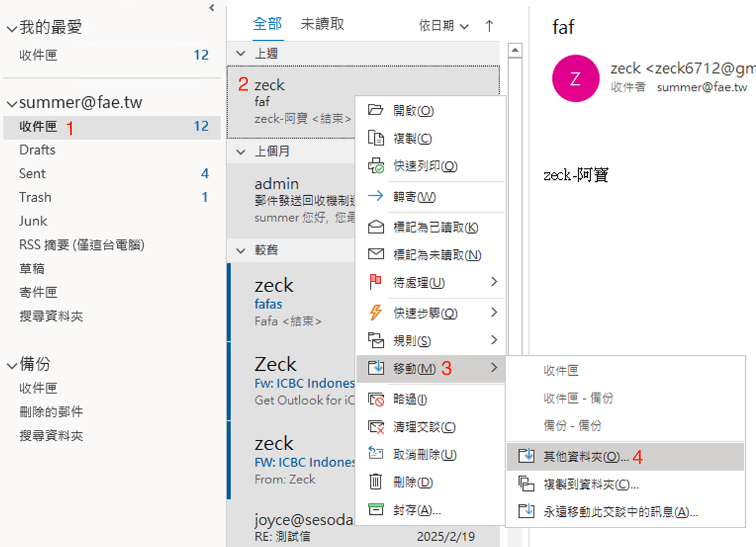
Task: Click the Follow Up (待處理) red flag icon
Action: tap(375, 283)
